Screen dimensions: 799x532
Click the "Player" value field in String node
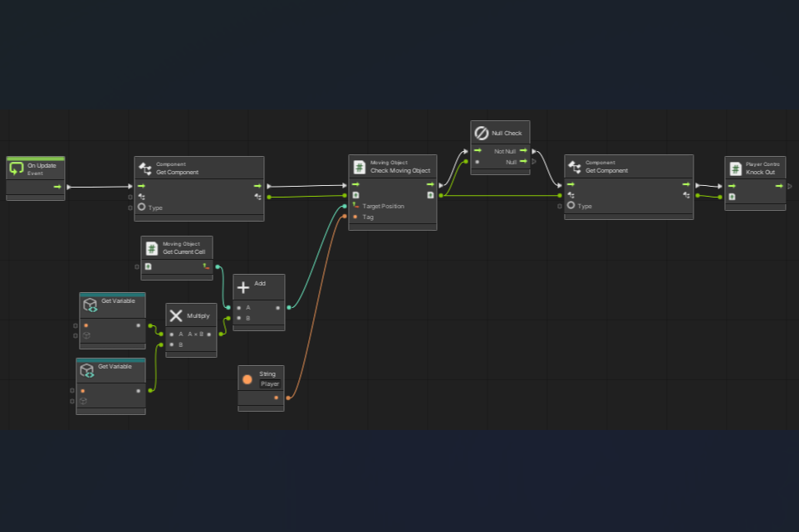(270, 384)
